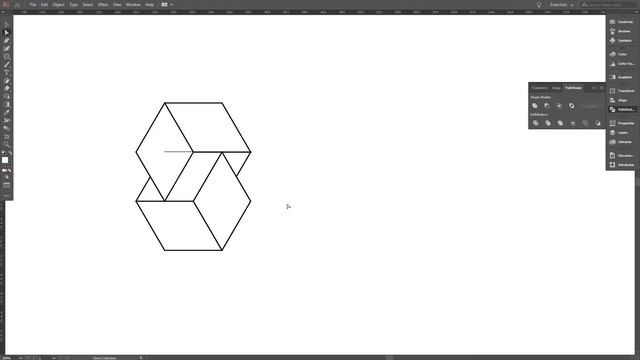Open the zoom level dropdown in status bar
The image size is (640, 360).
pyautogui.click(x=20, y=358)
